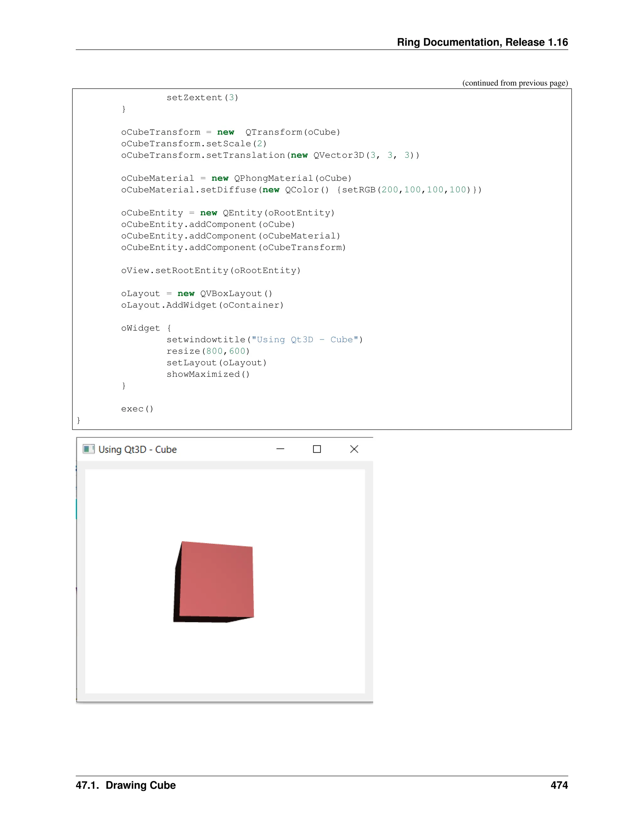The image size is (644, 833).
Task: Click the "(continued from previous page)" note
Action: click(x=515, y=83)
